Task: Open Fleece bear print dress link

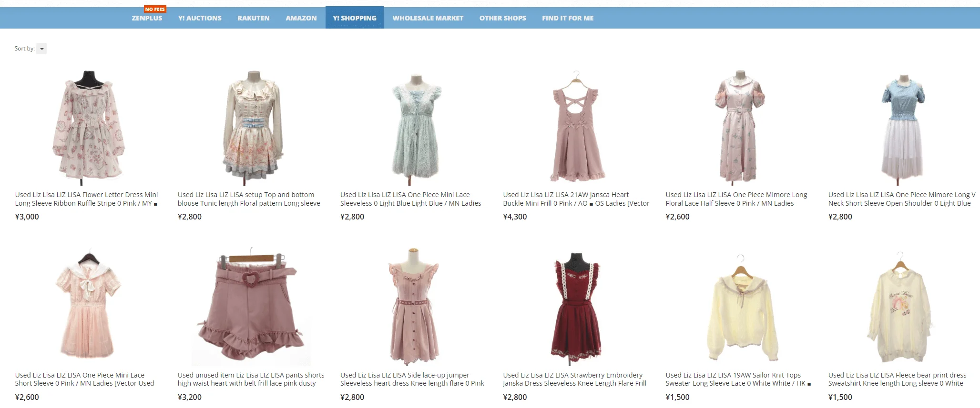Action: (898, 379)
